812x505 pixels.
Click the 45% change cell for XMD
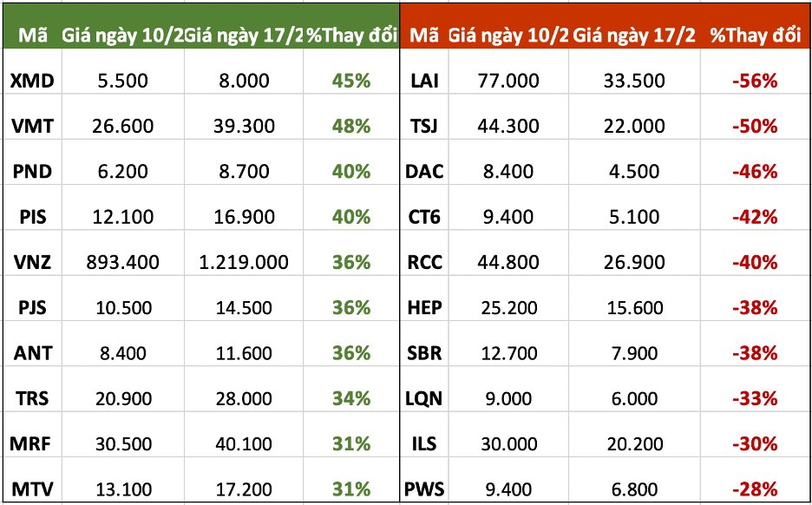[350, 81]
